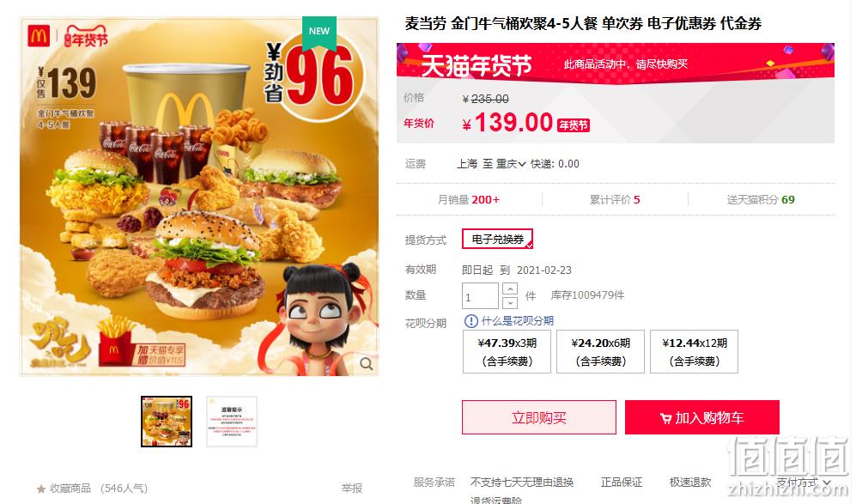The image size is (856, 504).
Task: Expand the 支付方式 dropdown
Action: pyautogui.click(x=803, y=483)
